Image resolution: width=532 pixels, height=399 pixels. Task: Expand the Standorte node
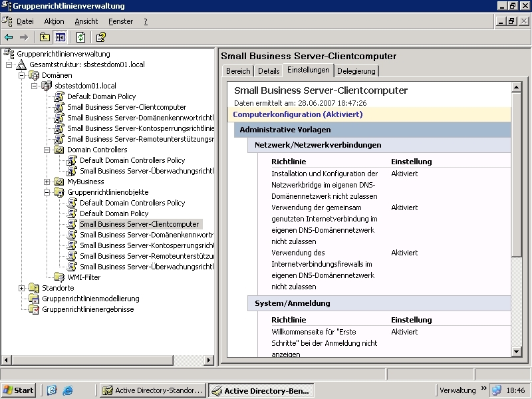point(22,288)
